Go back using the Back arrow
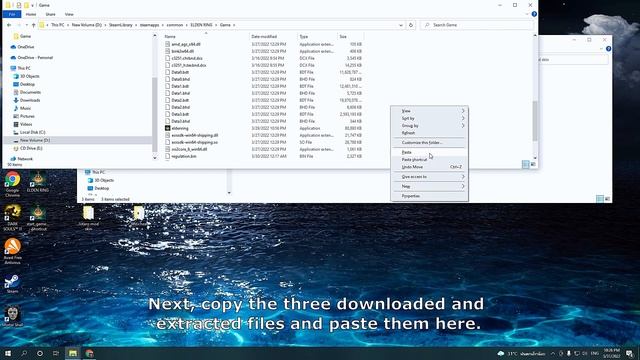 click(9, 25)
